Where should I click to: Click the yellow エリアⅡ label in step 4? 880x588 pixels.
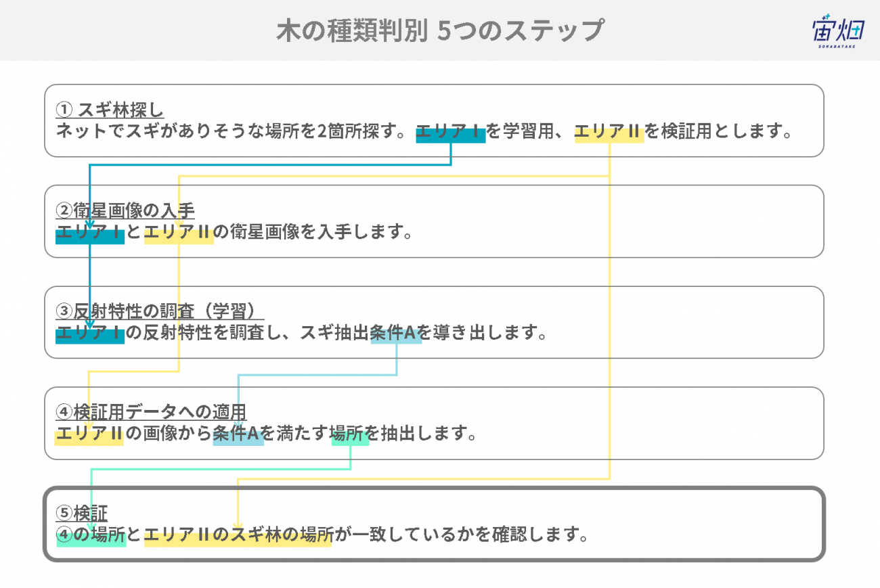[x=89, y=435]
